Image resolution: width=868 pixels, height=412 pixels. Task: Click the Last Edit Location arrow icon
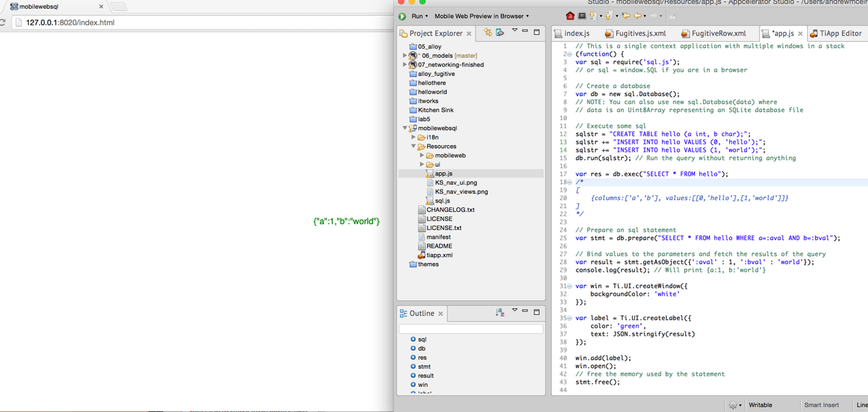click(627, 16)
